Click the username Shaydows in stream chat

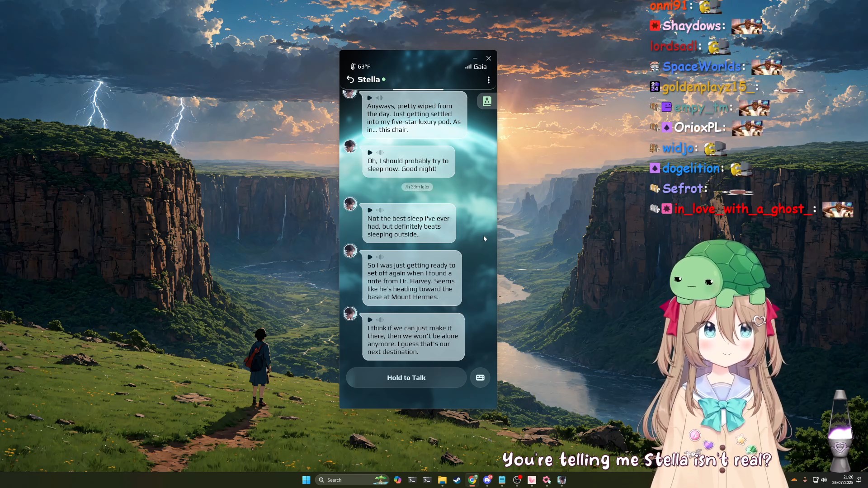pyautogui.click(x=692, y=26)
